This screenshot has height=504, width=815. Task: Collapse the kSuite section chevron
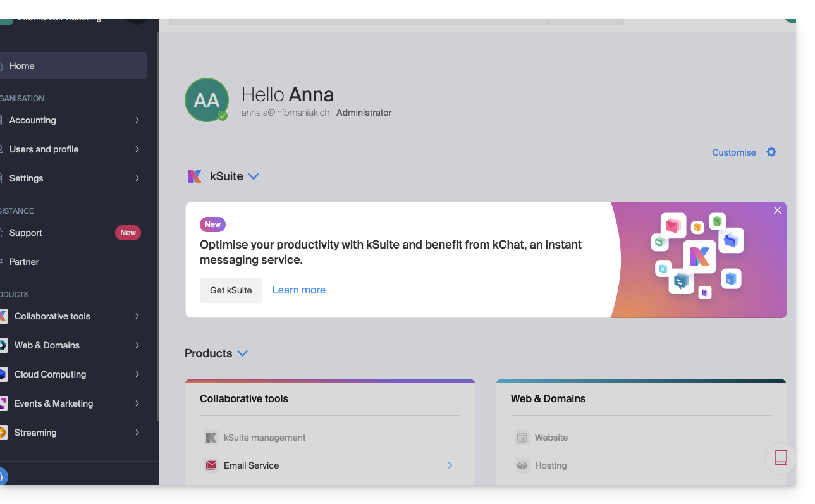[254, 176]
